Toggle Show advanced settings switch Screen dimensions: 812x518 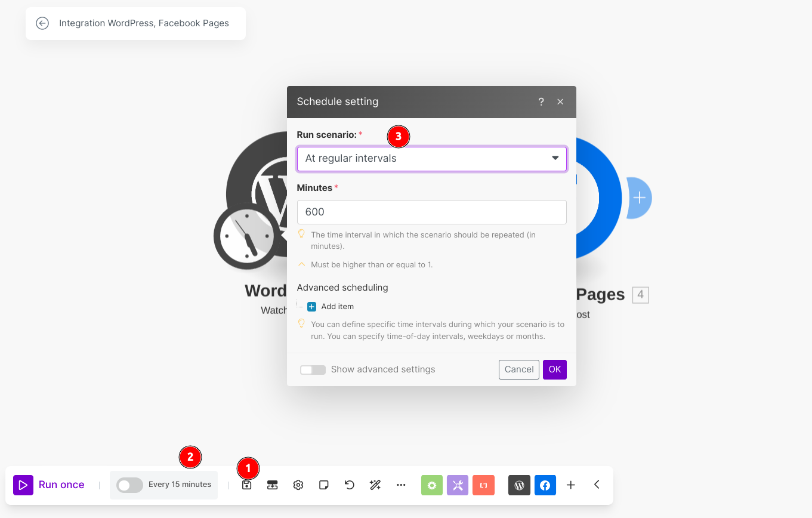click(313, 370)
